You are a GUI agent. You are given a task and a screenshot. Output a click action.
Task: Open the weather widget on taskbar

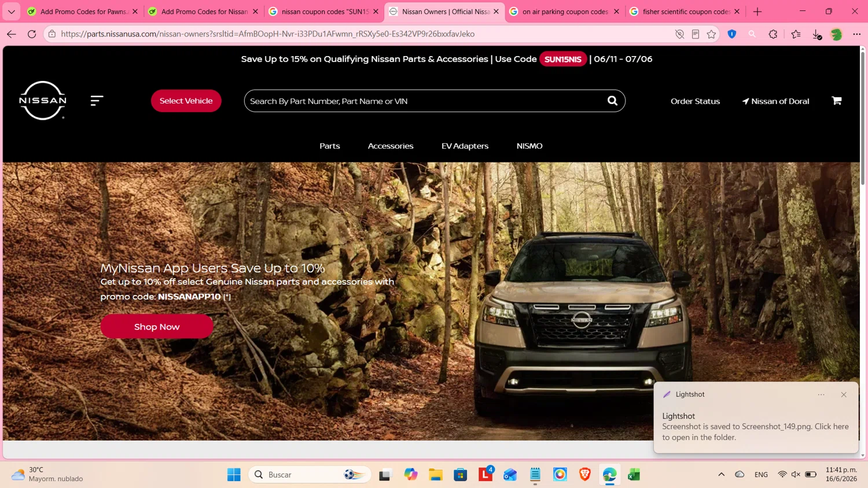tap(47, 475)
